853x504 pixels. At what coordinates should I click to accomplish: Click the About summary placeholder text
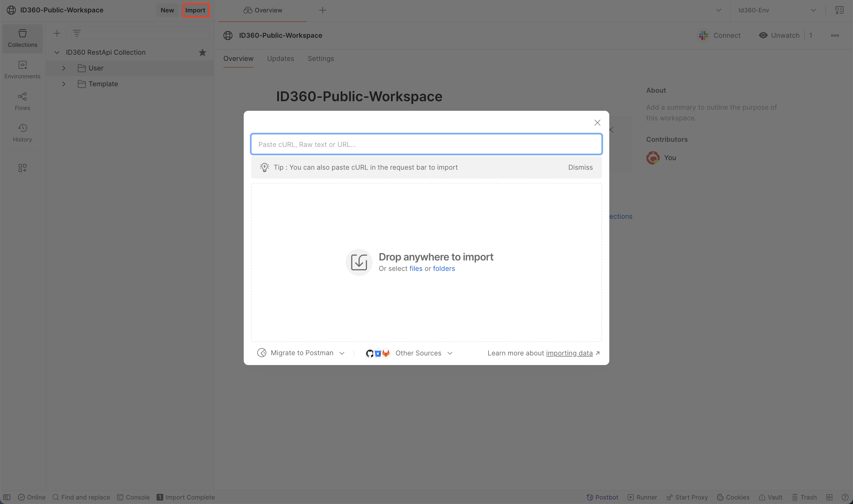(x=711, y=112)
